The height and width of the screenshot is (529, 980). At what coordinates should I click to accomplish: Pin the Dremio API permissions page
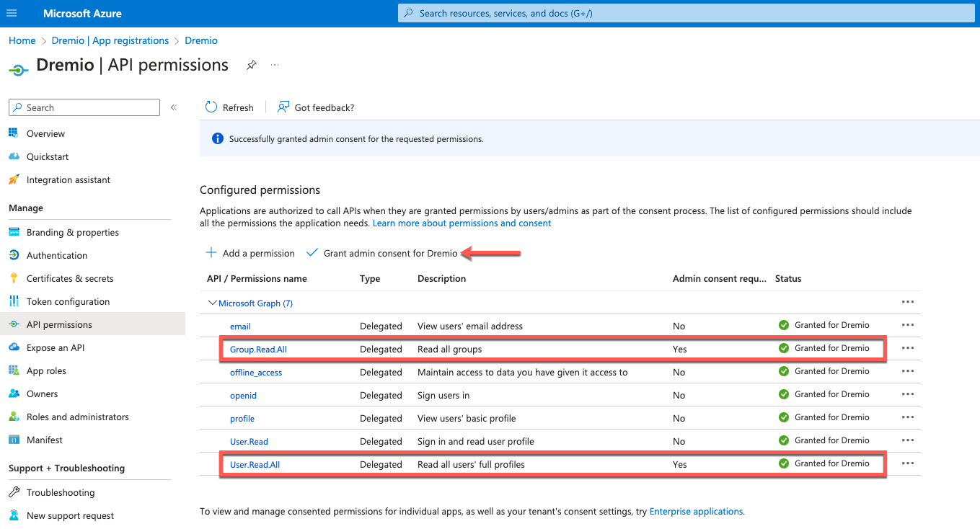pos(251,65)
